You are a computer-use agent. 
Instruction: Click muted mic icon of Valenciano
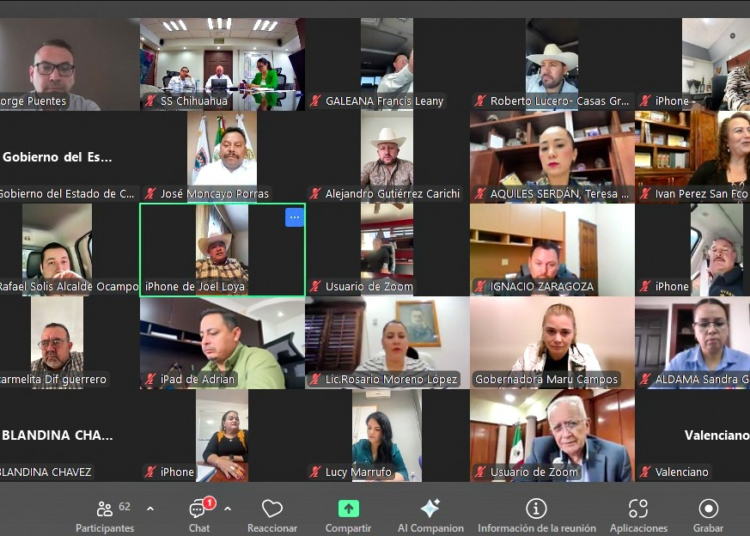click(x=645, y=472)
